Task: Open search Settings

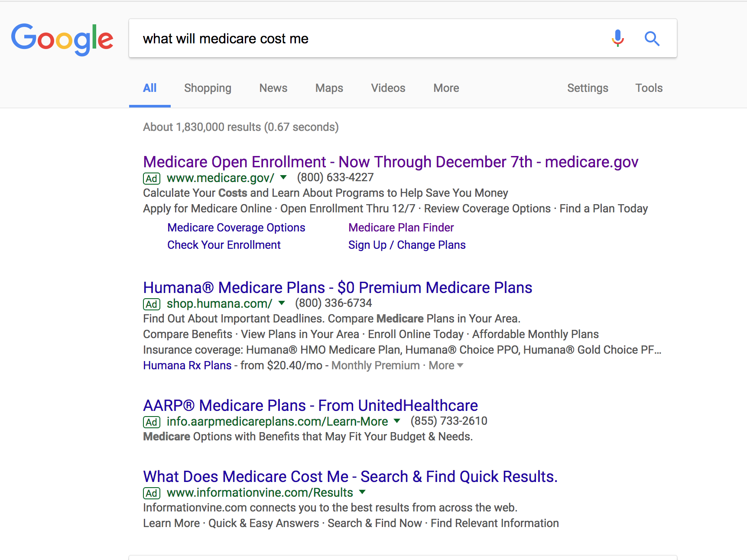Action: 588,88
